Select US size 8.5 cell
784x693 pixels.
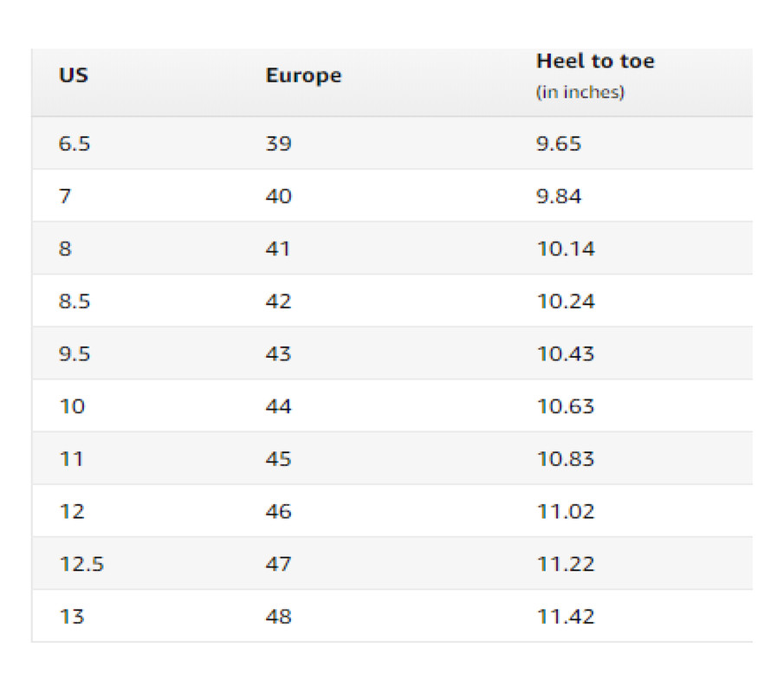[75, 301]
